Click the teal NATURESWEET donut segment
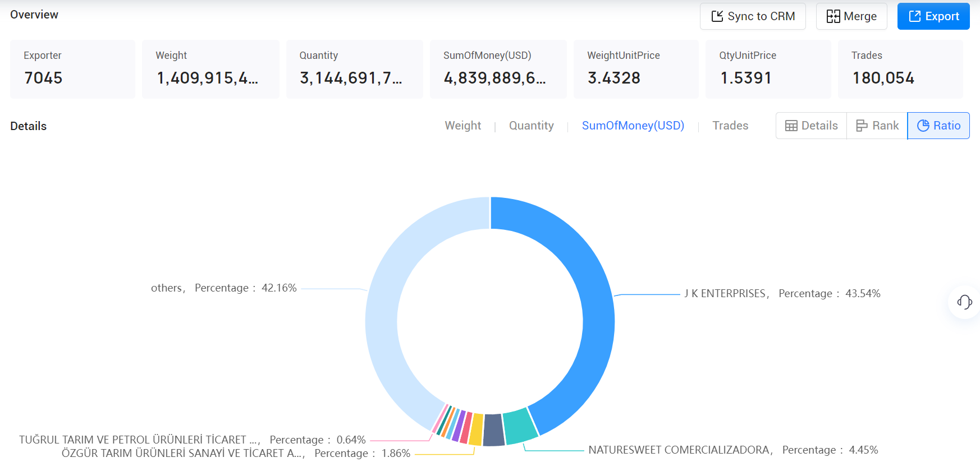This screenshot has height=462, width=980. pyautogui.click(x=520, y=426)
